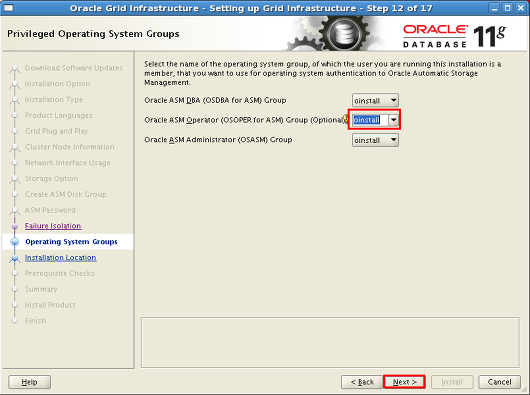530x395 pixels.
Task: Open the OSDBA for ASM group dropdown
Action: tap(375, 100)
